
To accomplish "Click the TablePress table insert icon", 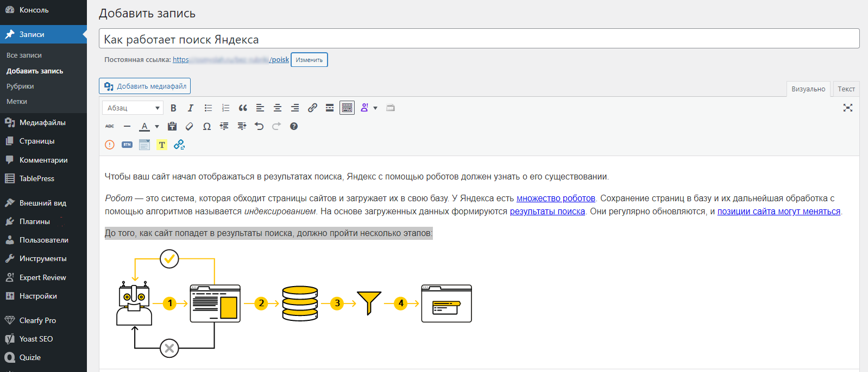I will [x=391, y=108].
